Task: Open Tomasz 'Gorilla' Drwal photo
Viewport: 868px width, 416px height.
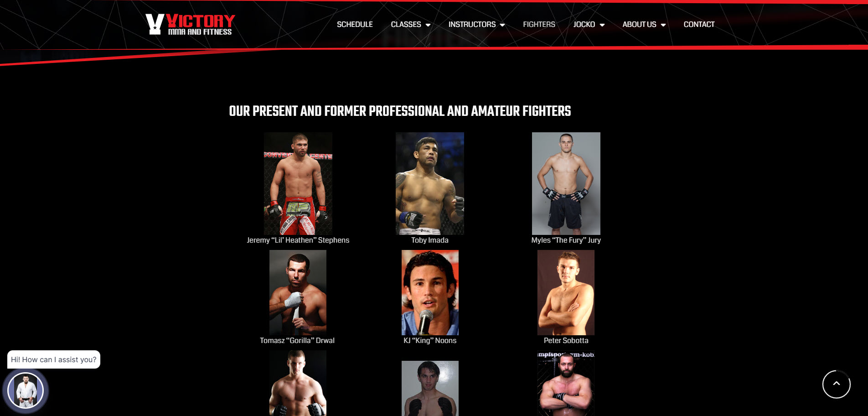Action: tap(298, 292)
